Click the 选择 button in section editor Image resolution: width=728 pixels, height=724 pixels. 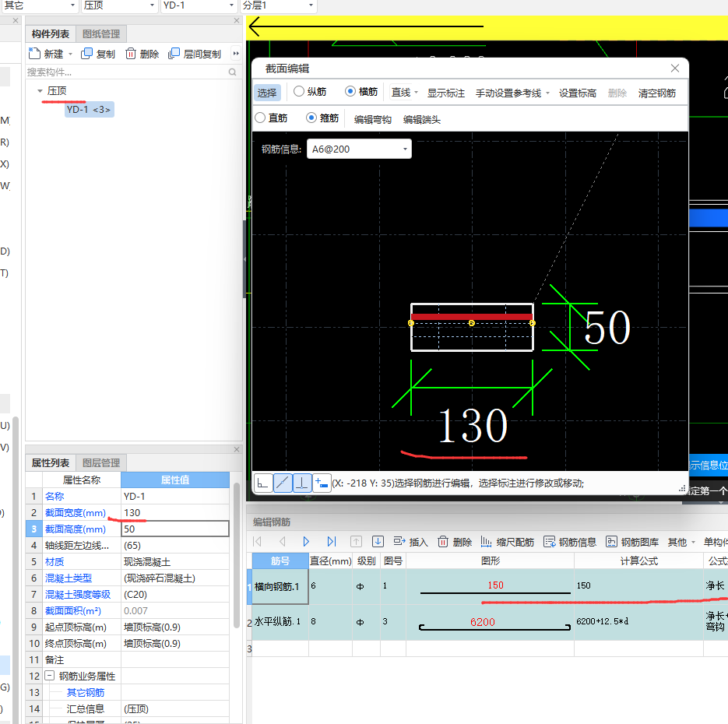point(267,93)
